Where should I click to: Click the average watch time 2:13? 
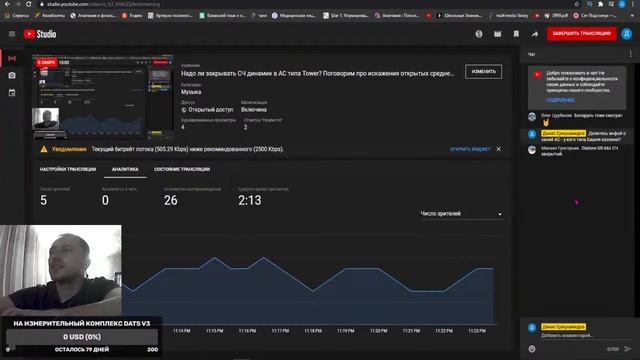pyautogui.click(x=249, y=200)
